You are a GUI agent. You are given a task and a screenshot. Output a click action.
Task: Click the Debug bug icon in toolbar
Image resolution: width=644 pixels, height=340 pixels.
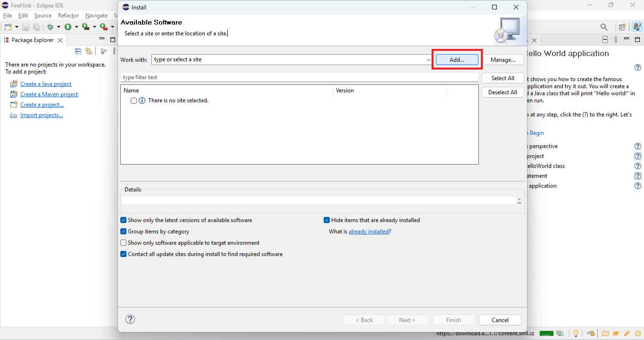[50, 27]
